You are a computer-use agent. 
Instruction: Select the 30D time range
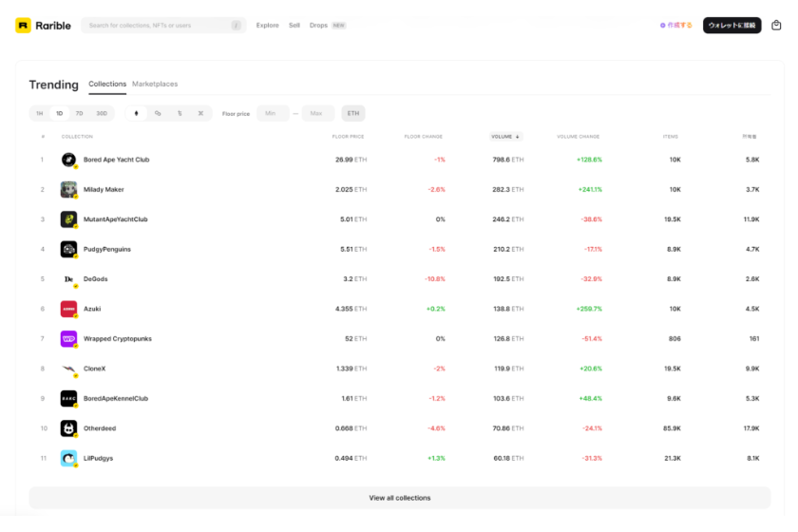[x=102, y=114]
